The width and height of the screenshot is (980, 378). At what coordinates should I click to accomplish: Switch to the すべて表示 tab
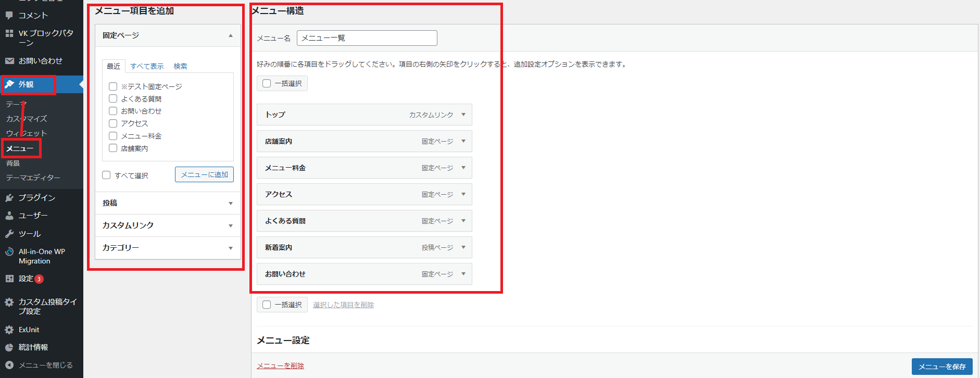click(x=147, y=66)
